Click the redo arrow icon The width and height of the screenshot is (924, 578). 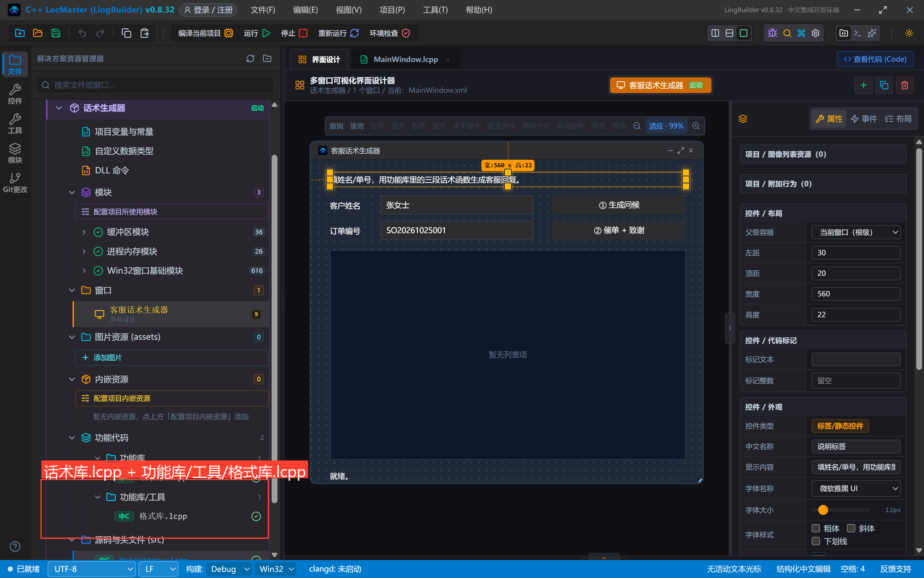[100, 33]
